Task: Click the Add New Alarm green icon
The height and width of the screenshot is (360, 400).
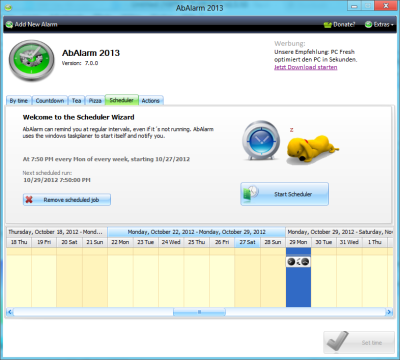Action: [x=9, y=24]
